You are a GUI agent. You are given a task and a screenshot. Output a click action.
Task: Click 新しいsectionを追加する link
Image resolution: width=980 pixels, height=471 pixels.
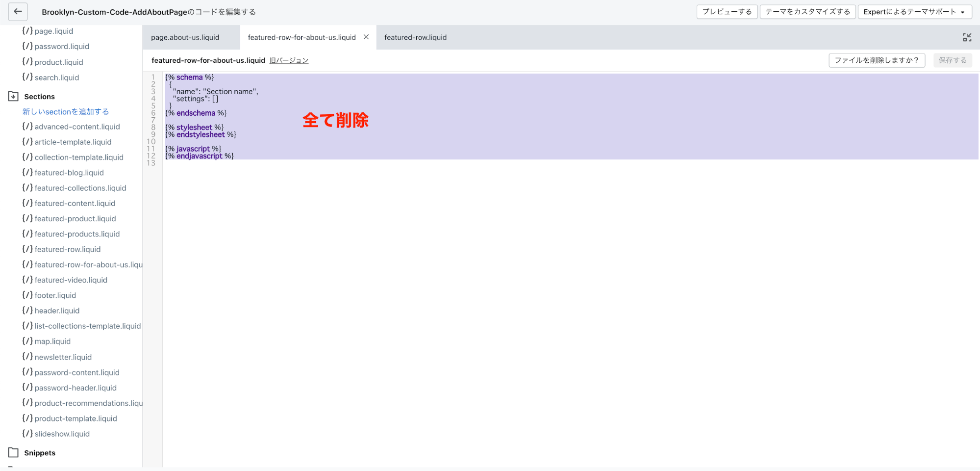[66, 112]
